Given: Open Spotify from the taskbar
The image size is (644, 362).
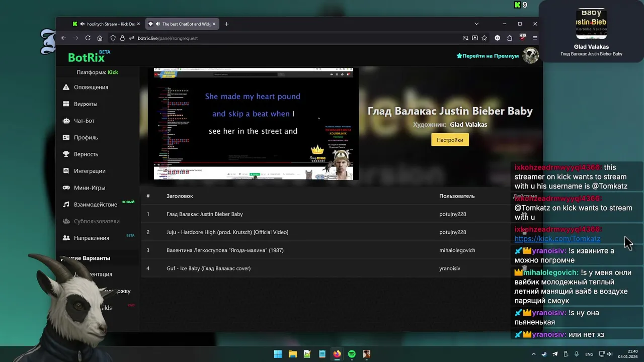Looking at the screenshot, I should [352, 354].
